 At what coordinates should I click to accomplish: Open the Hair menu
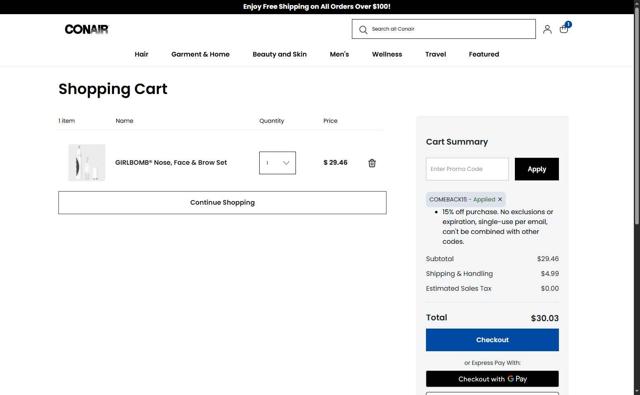pos(141,54)
